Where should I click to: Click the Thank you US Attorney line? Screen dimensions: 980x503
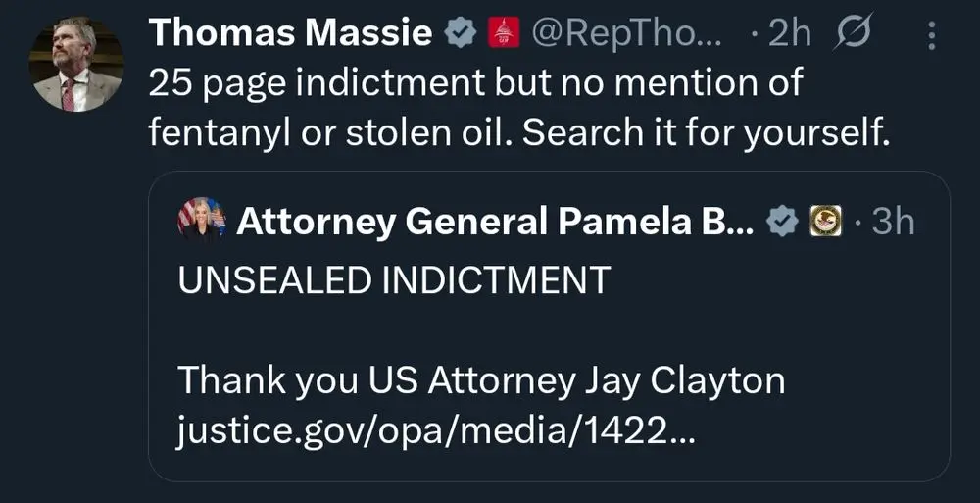pyautogui.click(x=480, y=380)
